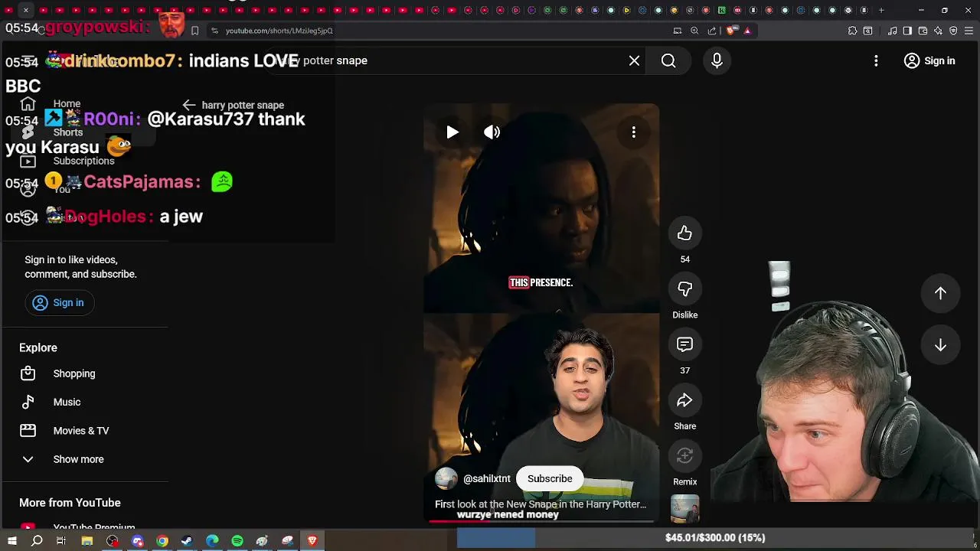Viewport: 980px width, 551px height.
Task: Open YouTube settings three-dot menu
Action: [x=876, y=60]
